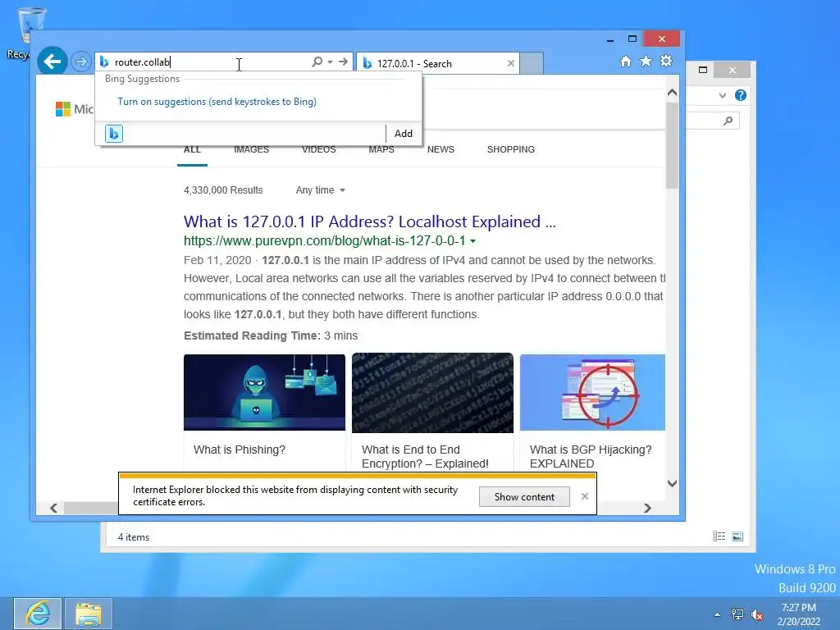
Task: Click the vertical scrollbar thumb in browser
Action: coord(673,144)
